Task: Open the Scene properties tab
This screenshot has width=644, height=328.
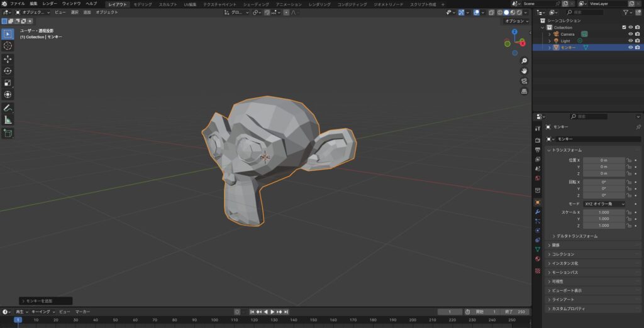Action: (x=538, y=169)
